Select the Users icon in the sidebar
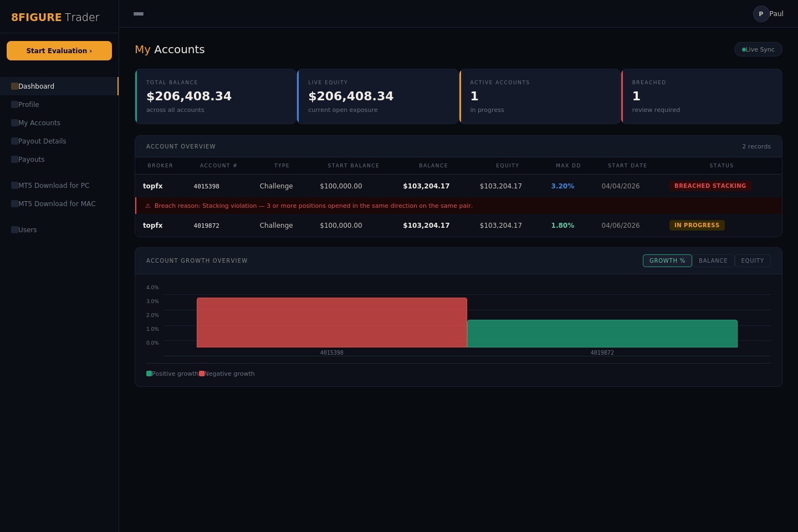 coord(14,230)
